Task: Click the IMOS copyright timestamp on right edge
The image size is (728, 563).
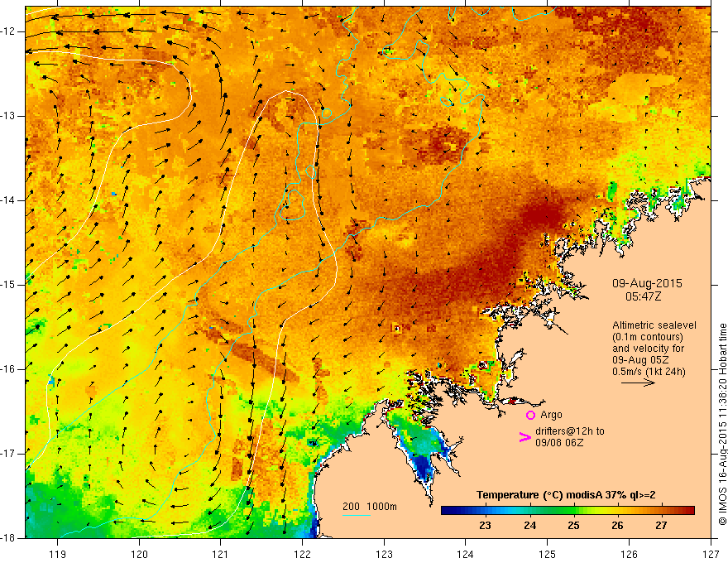Action: coord(722,425)
